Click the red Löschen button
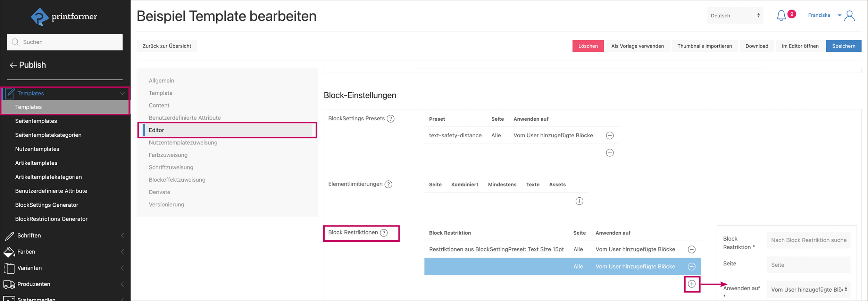 click(x=588, y=46)
